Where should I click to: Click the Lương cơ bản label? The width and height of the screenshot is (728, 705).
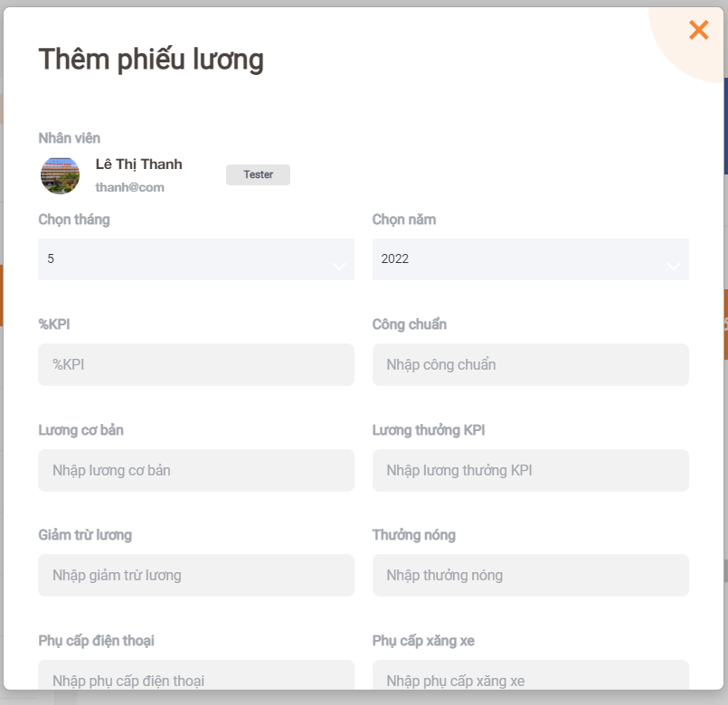80,430
